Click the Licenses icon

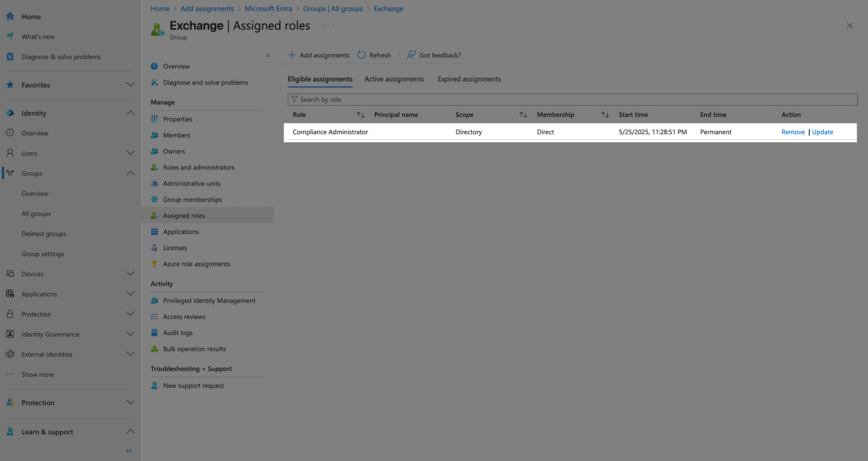click(154, 248)
